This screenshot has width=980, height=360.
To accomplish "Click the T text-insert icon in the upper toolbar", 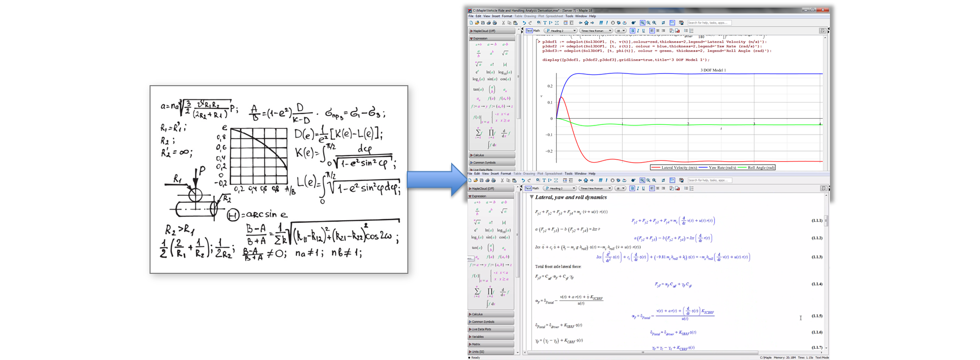I will tap(545, 23).
